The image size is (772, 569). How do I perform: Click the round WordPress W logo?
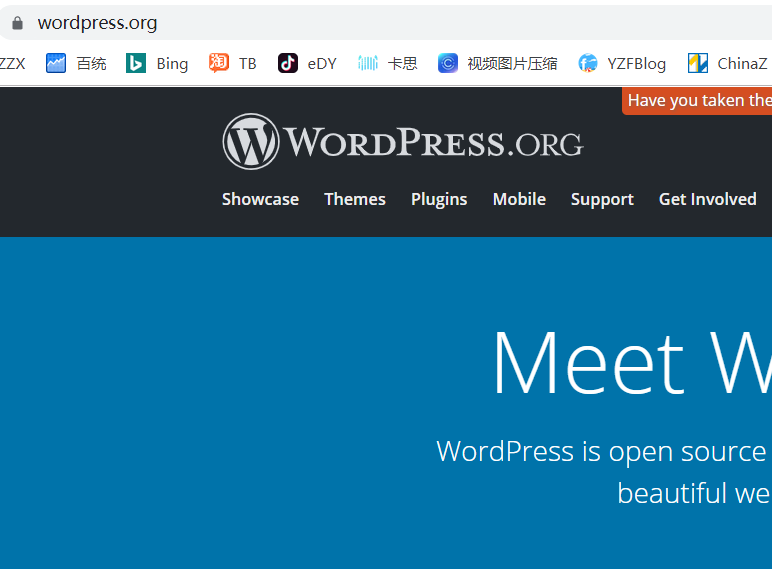[x=250, y=141]
